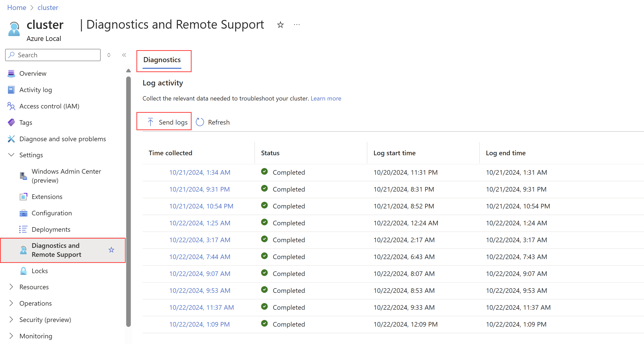The width and height of the screenshot is (644, 344).
Task: Expand the Monitoring section
Action: (11, 336)
